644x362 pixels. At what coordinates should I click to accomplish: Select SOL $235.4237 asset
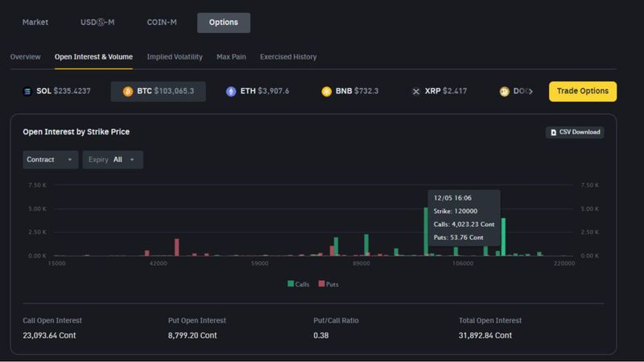click(x=56, y=91)
